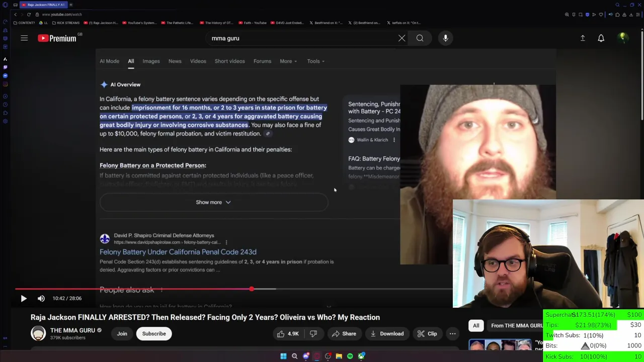This screenshot has height=362, width=644.
Task: Open taskbar Search magnifier
Action: point(294,356)
